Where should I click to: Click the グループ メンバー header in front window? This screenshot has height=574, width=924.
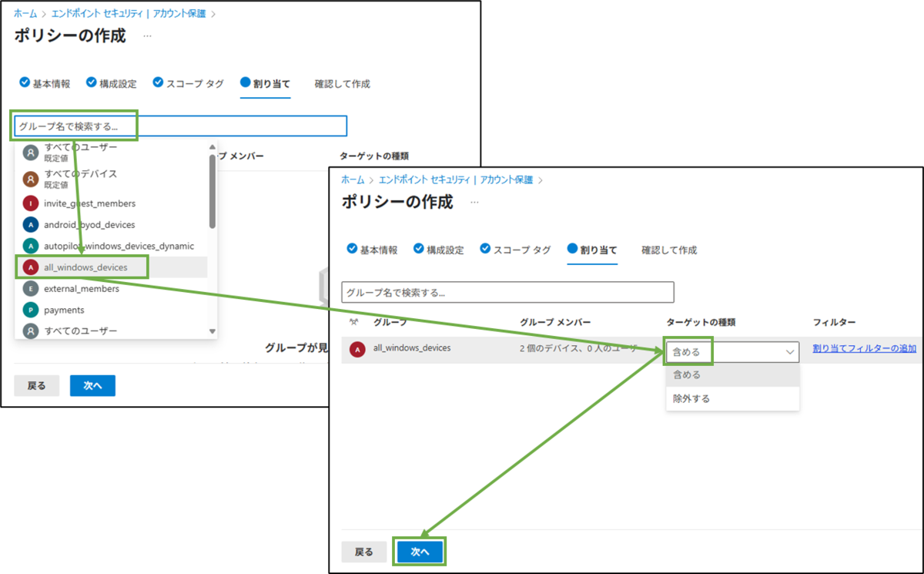pyautogui.click(x=555, y=322)
